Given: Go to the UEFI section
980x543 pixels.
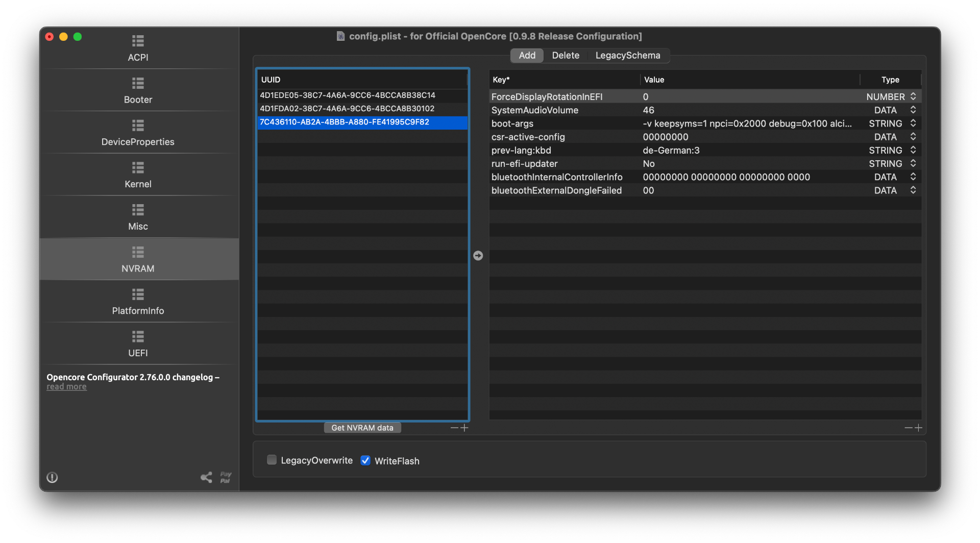Looking at the screenshot, I should [x=138, y=344].
